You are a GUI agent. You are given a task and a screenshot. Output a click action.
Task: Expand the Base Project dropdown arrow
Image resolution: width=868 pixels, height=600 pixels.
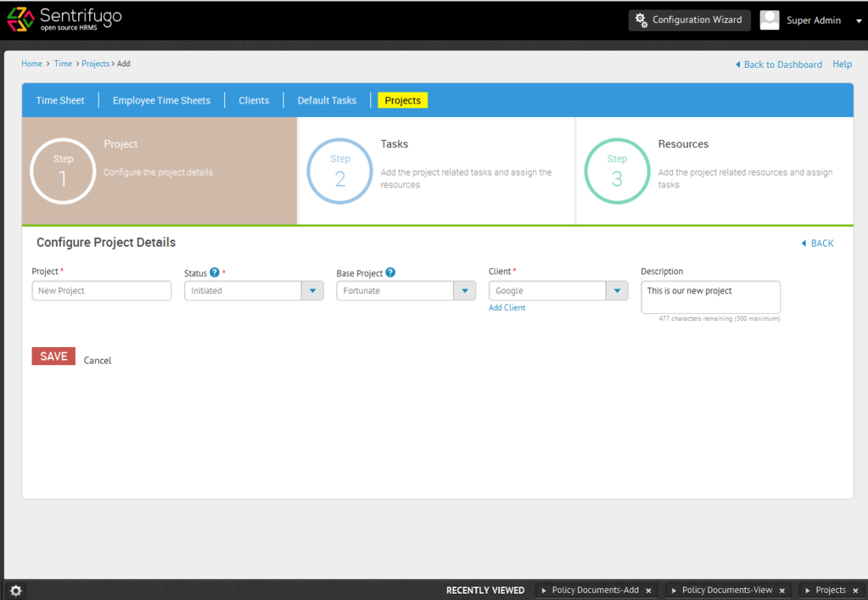pos(465,290)
